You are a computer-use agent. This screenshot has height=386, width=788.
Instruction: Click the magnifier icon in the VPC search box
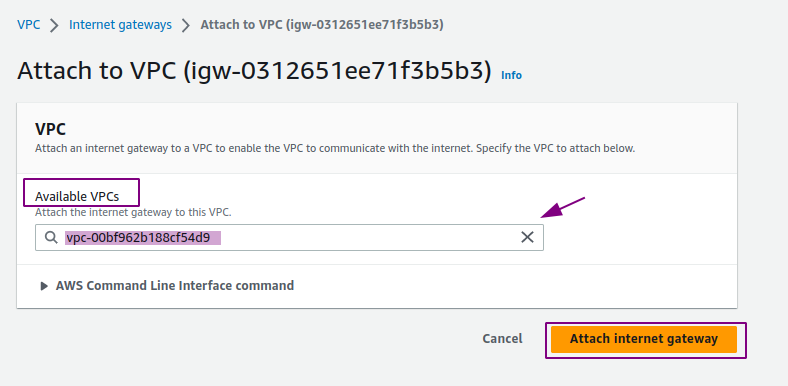pyautogui.click(x=51, y=237)
